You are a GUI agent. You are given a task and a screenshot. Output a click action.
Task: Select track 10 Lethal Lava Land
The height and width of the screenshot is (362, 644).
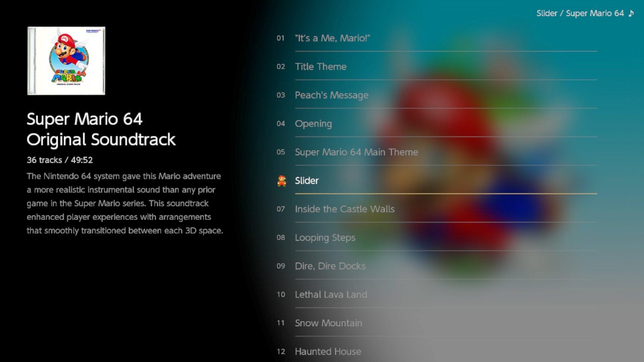click(331, 294)
